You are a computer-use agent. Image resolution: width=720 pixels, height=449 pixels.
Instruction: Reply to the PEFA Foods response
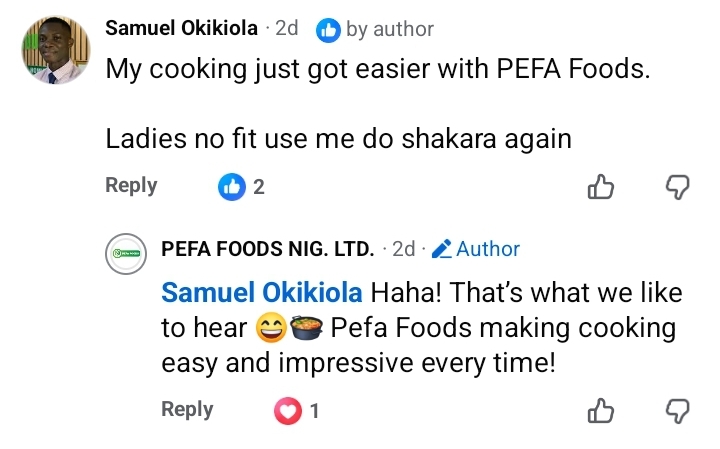187,409
